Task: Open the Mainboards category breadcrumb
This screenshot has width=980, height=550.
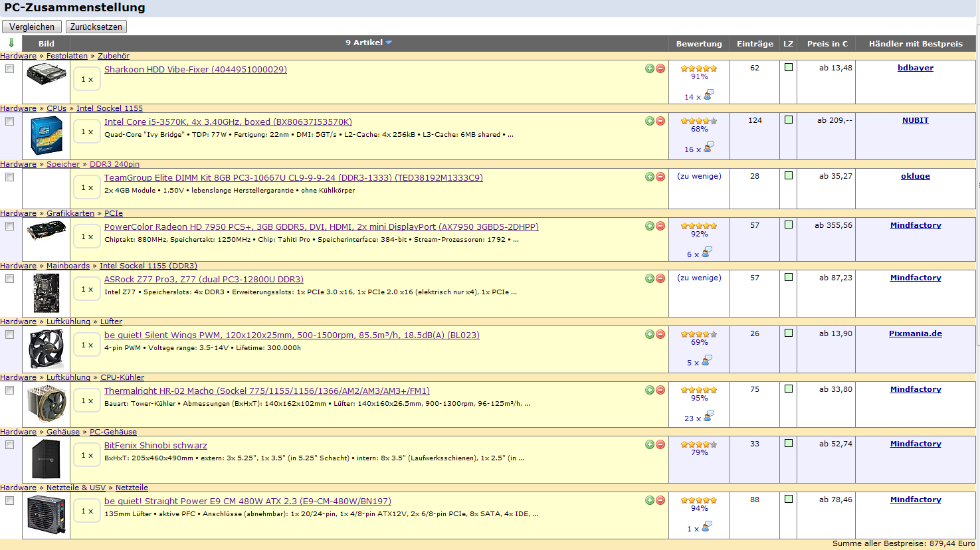Action: [x=68, y=266]
